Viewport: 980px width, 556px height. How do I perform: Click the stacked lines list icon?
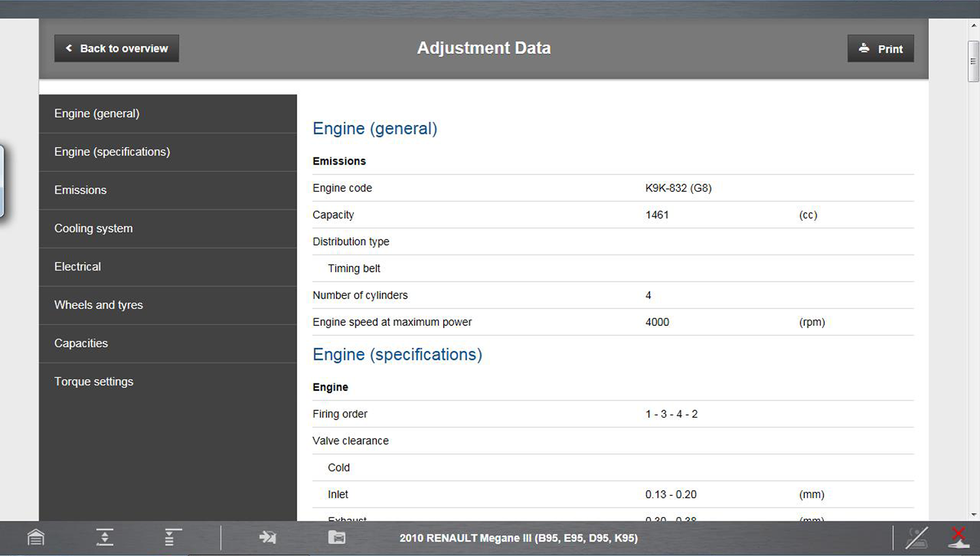172,537
